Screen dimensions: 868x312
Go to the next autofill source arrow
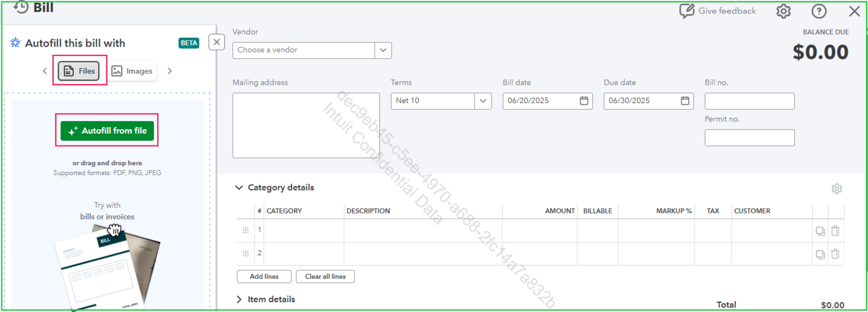pyautogui.click(x=170, y=71)
